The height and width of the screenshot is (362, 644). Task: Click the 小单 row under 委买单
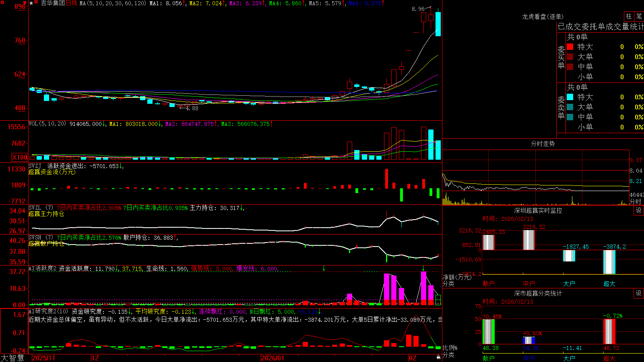point(605,77)
